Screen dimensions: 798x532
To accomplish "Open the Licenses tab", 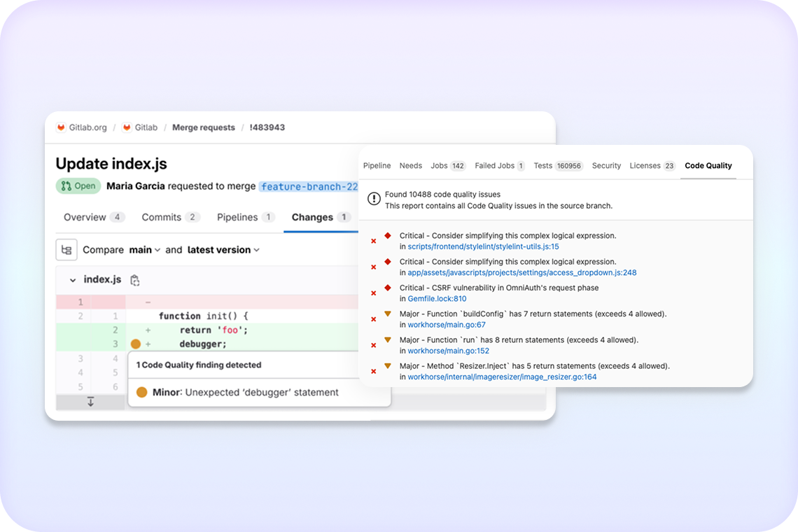I will [652, 165].
